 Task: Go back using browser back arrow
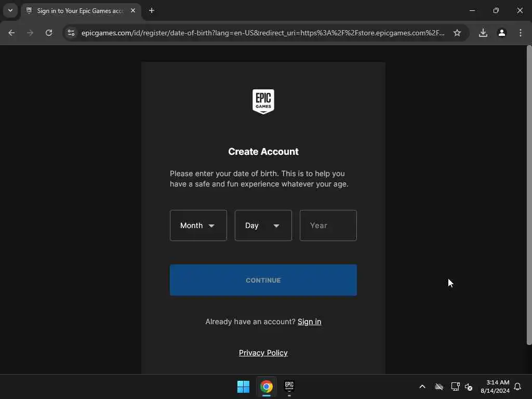pos(11,33)
